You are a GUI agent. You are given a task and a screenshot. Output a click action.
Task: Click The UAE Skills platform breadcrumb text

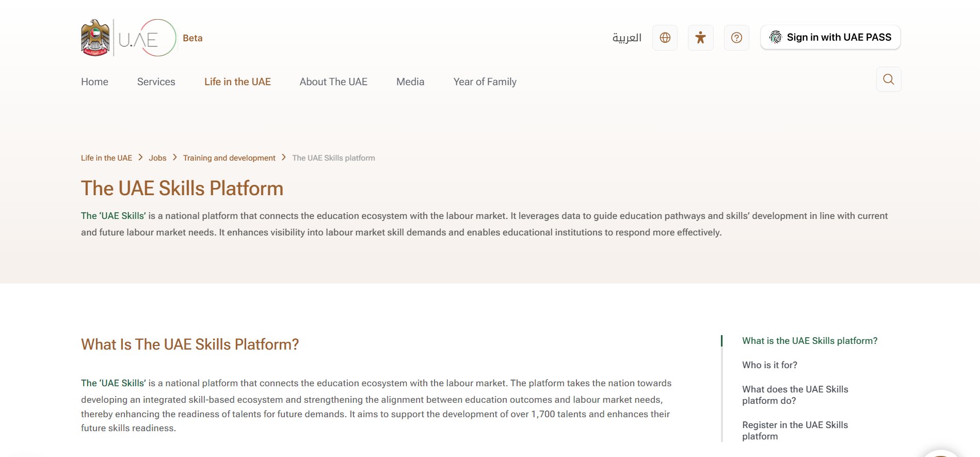tap(333, 158)
